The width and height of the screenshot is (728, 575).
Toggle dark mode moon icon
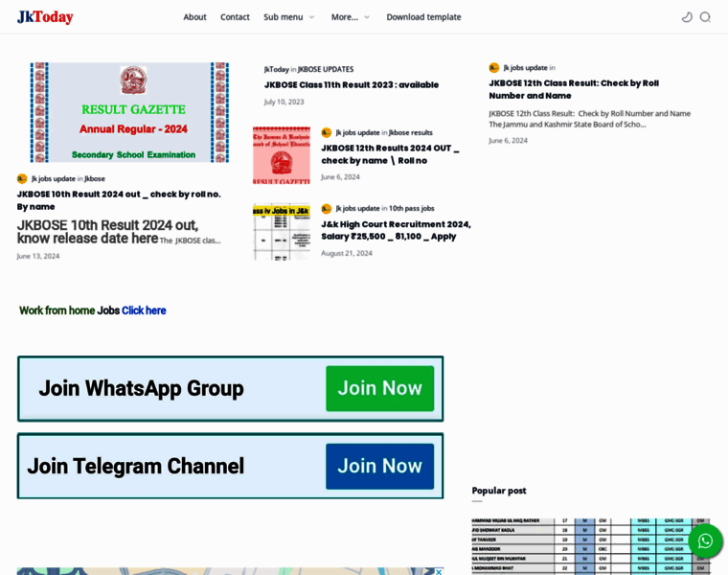[687, 17]
